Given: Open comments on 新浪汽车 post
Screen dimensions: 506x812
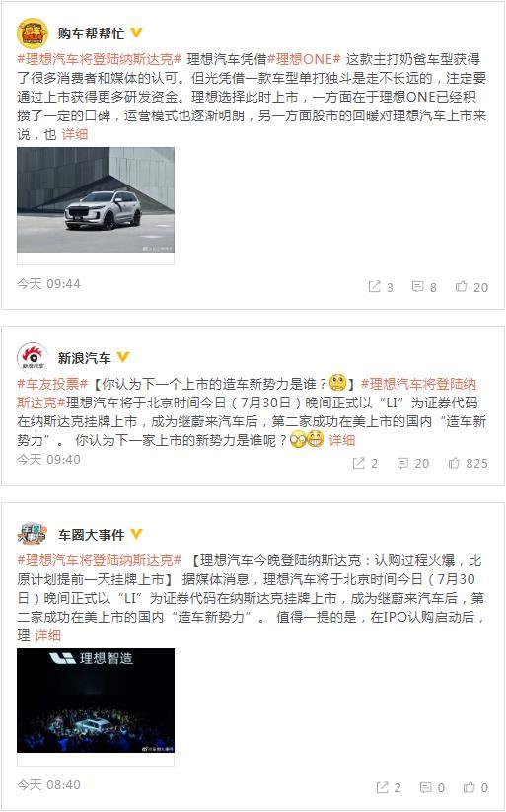Looking at the screenshot, I should 413,463.
